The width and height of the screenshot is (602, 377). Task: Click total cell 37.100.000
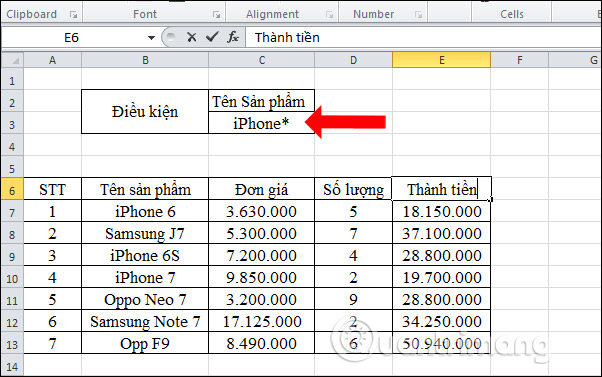point(442,233)
